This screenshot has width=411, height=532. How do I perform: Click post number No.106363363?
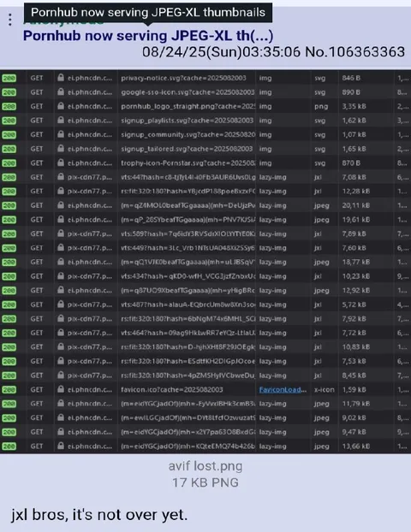355,52
